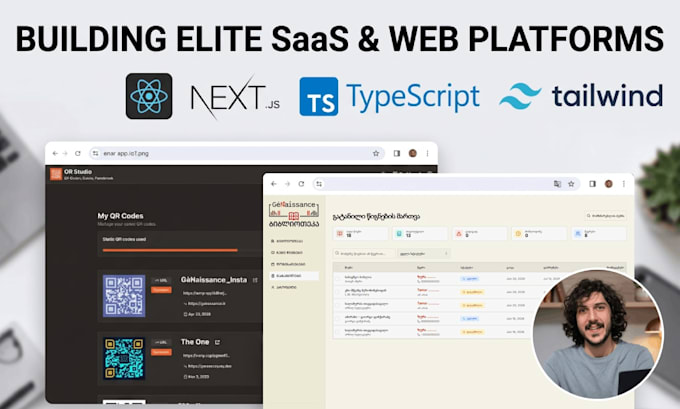Reload the library dashboard browser page

pos(301,184)
